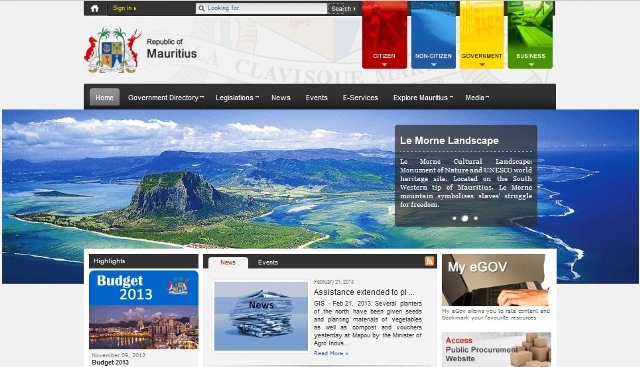Open the Budget 2013 highlight image

tap(144, 309)
